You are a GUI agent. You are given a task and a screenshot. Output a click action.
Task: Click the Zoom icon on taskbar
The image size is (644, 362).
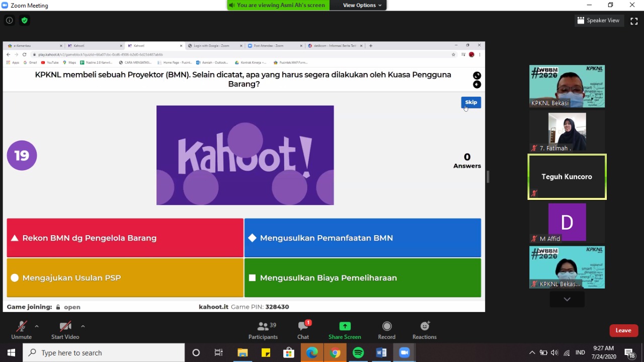click(x=405, y=352)
